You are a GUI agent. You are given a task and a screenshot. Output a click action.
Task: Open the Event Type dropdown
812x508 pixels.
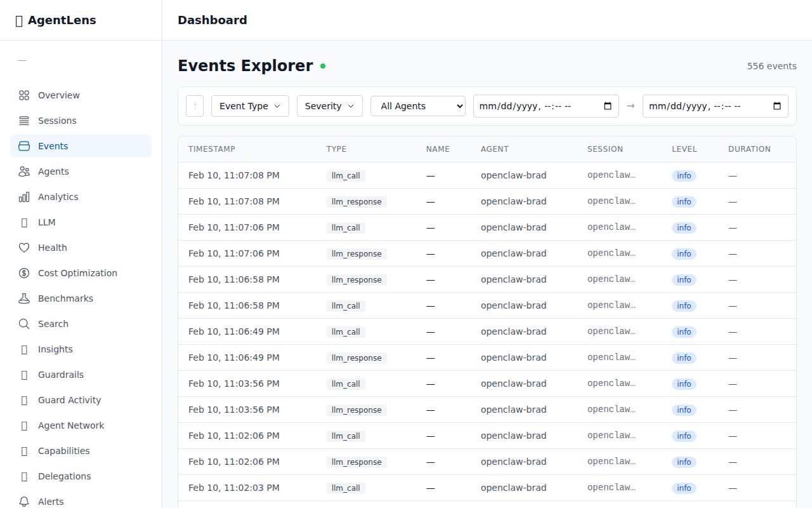pos(250,105)
